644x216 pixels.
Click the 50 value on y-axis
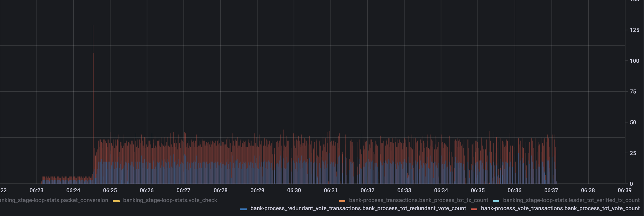633,123
